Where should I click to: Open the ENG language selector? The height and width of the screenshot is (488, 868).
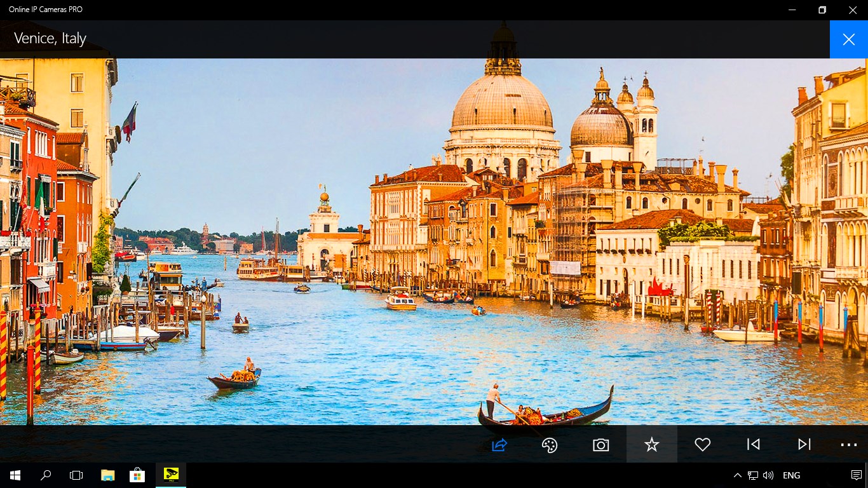tap(791, 475)
